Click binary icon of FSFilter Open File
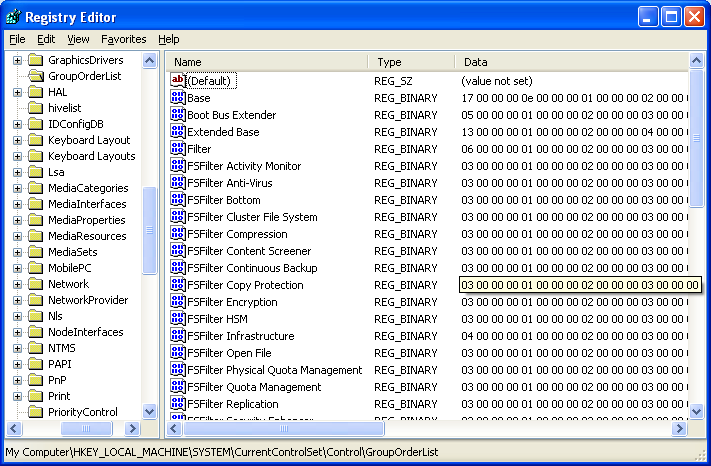 tap(177, 352)
